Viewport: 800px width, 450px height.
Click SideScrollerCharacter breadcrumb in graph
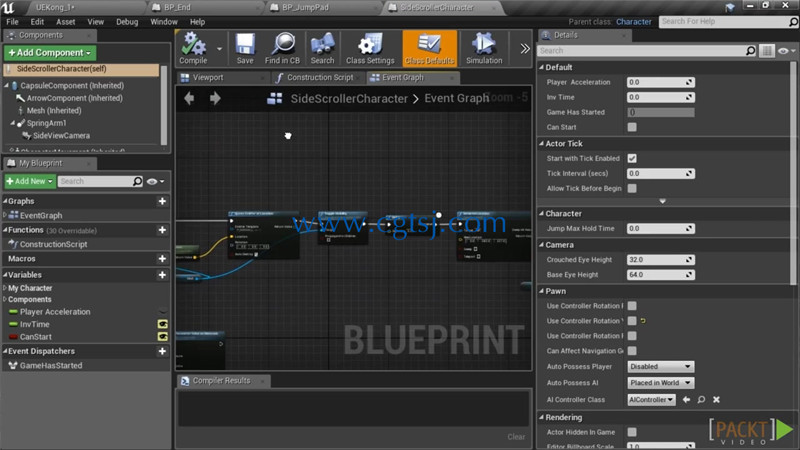[x=349, y=98]
